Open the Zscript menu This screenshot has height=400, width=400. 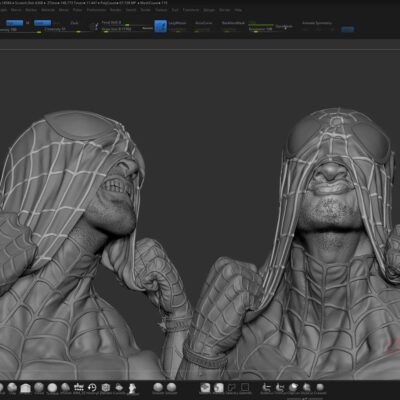[x=224, y=10]
